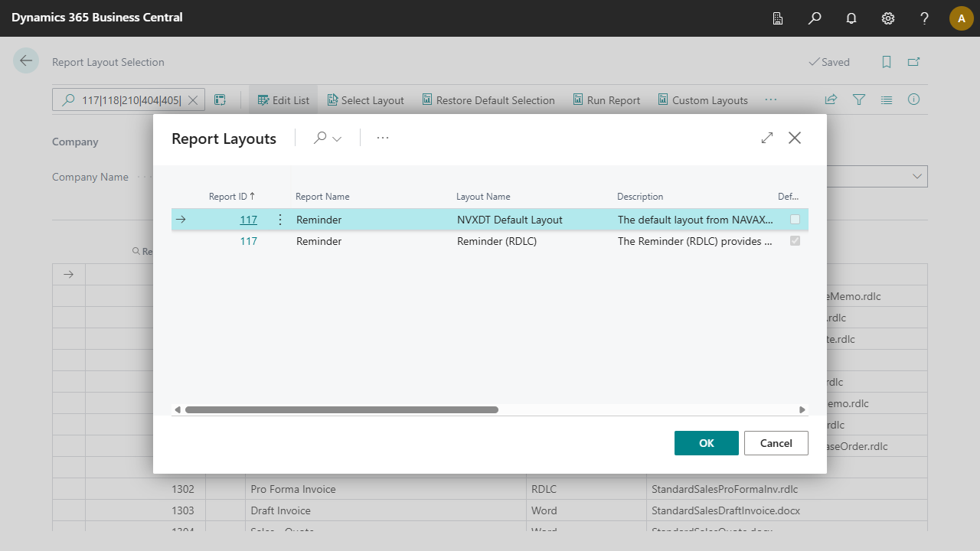Image resolution: width=980 pixels, height=551 pixels.
Task: Click the horizontal scrollbar in the dialog
Action: [x=341, y=410]
